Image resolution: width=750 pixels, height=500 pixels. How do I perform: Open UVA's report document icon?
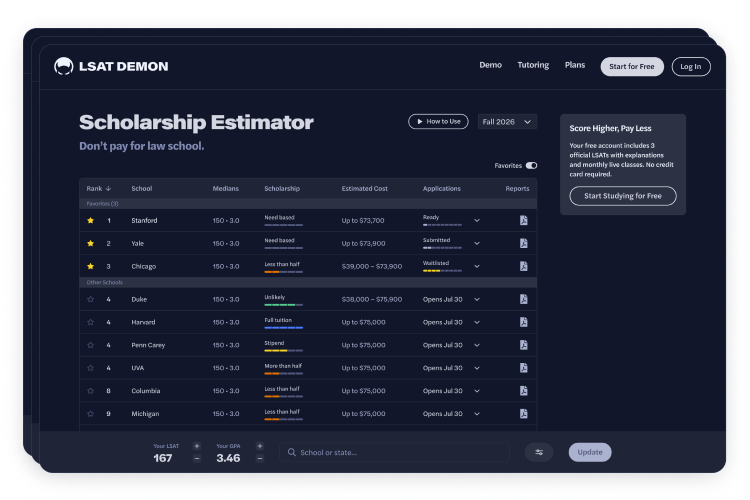click(x=524, y=368)
